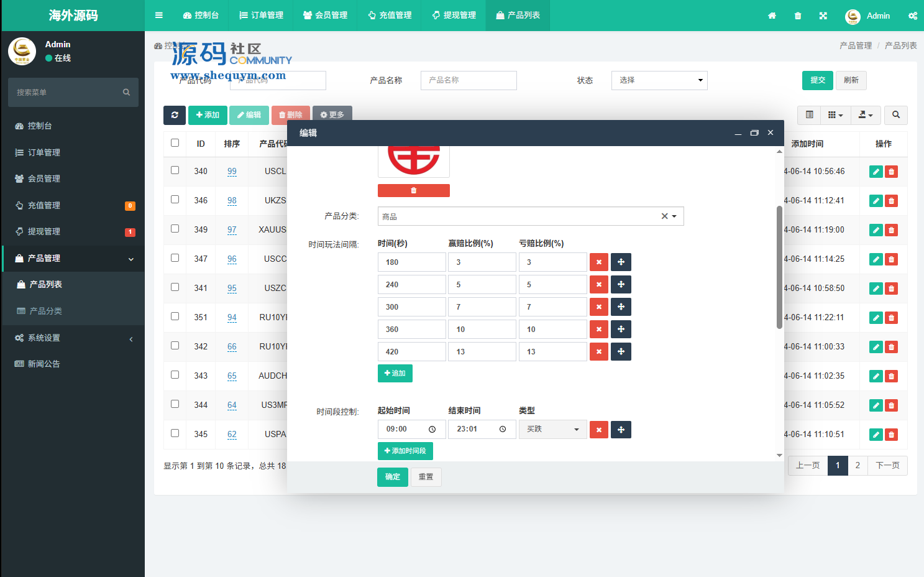Check the checkbox for row ID 346
924x577 pixels.
click(x=175, y=200)
